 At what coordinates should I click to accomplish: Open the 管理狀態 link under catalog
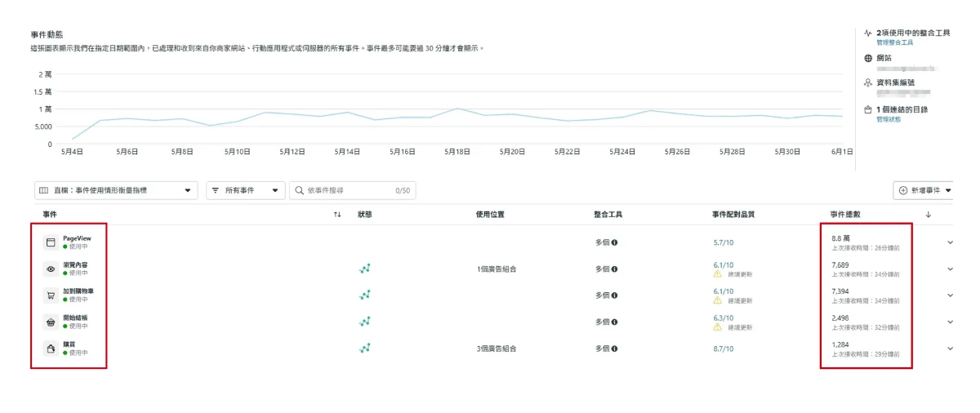[889, 119]
